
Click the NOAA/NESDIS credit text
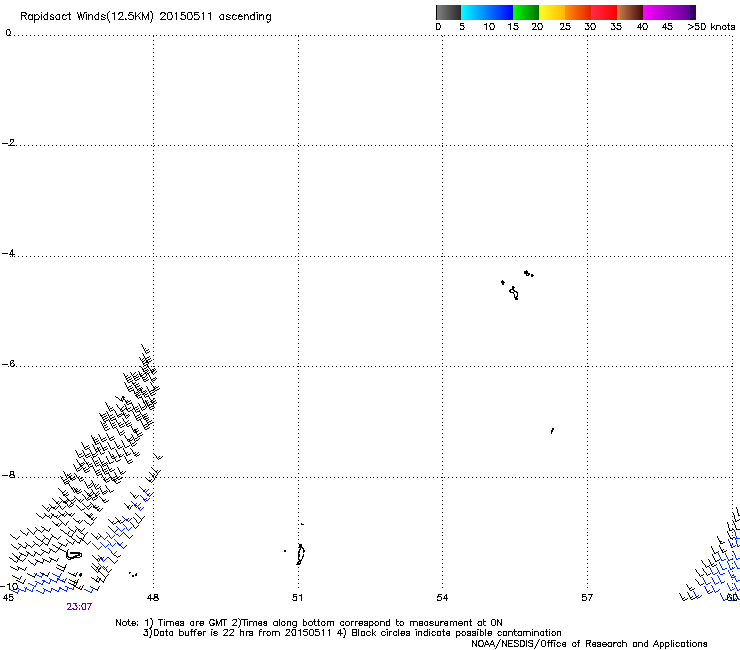pos(589,644)
